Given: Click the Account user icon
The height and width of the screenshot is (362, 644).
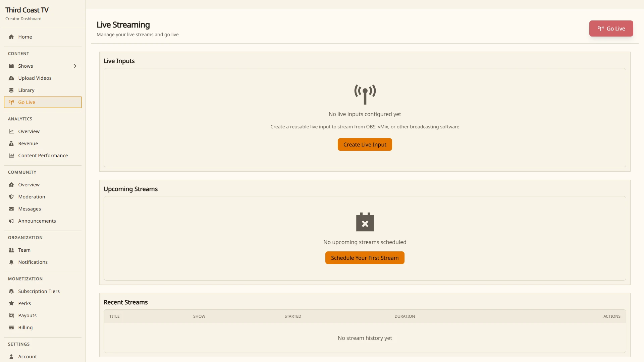Looking at the screenshot, I should [x=11, y=357].
